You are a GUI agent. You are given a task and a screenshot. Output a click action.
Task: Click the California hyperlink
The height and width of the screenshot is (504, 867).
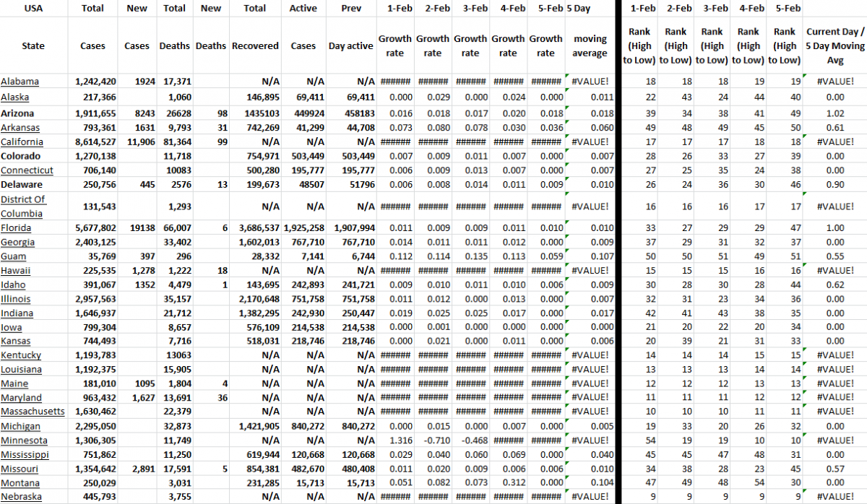pyautogui.click(x=22, y=142)
